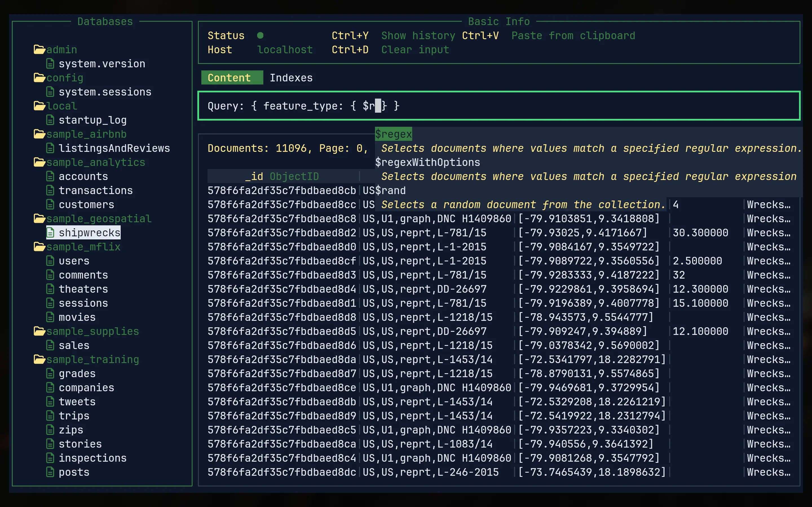Collapse the sample_geospatial database node
The width and height of the screenshot is (812, 507).
[x=99, y=218]
